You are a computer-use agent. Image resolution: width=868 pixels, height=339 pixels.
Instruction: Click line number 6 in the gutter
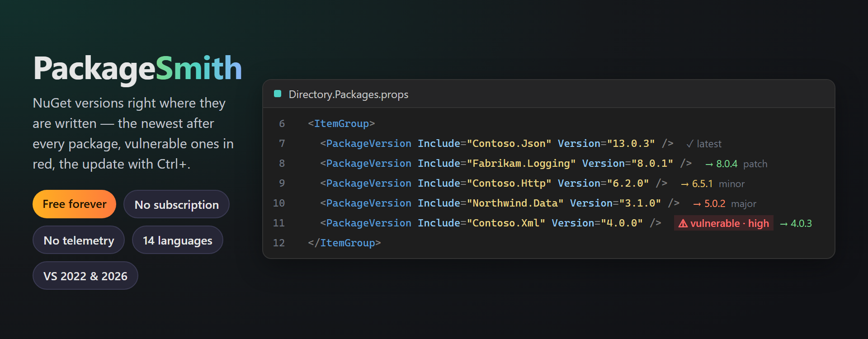[282, 123]
